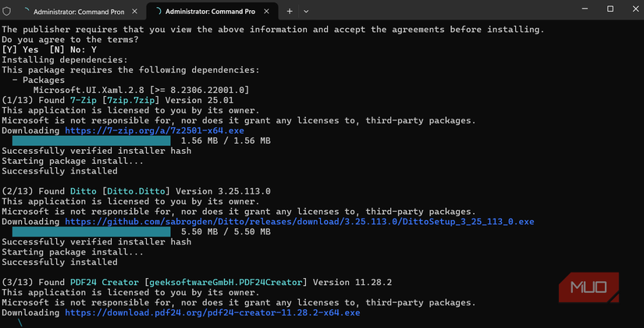Screen dimensions: 644x328
Task: Click "Do you agree to the terms?" line
Action: click(x=70, y=40)
